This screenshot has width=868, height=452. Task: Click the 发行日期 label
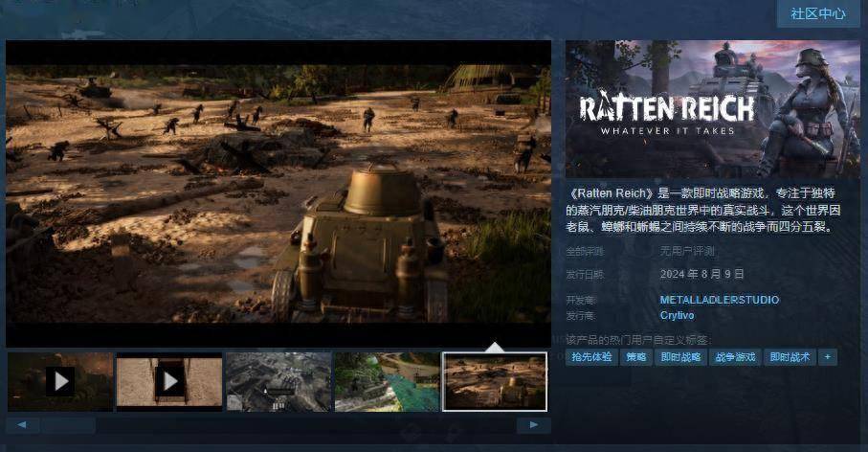(x=585, y=274)
